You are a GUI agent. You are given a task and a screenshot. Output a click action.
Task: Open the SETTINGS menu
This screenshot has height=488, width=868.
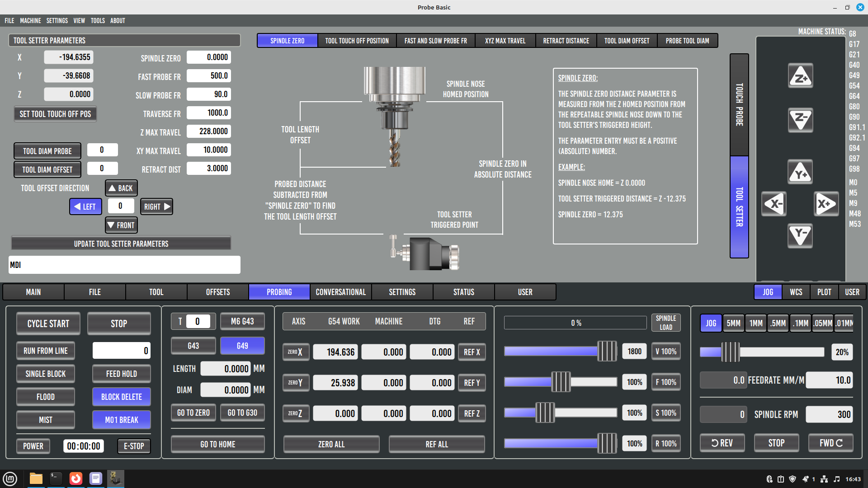pos(57,21)
